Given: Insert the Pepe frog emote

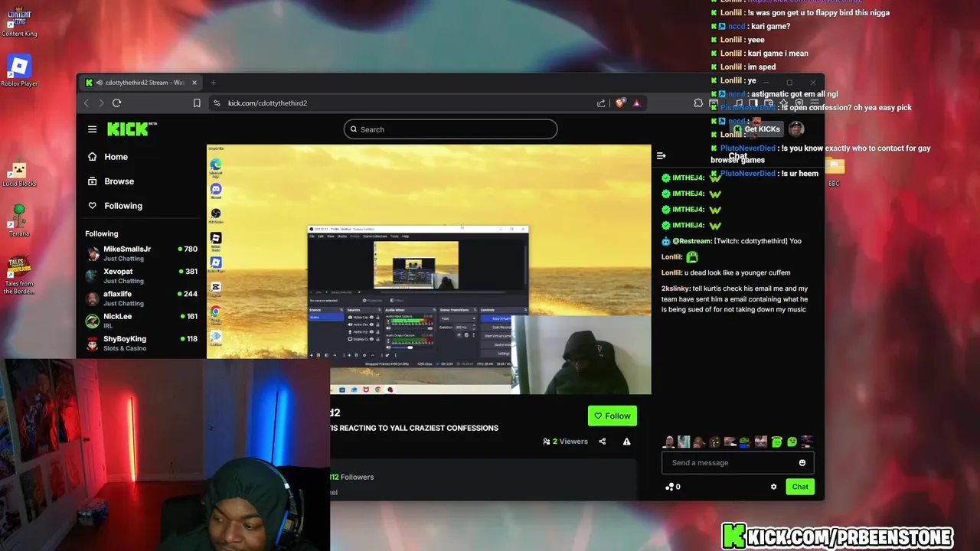Looking at the screenshot, I should coord(745,442).
